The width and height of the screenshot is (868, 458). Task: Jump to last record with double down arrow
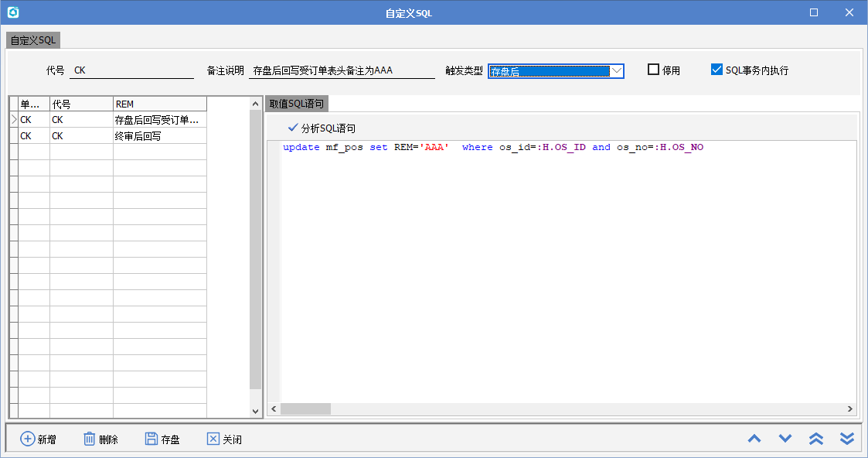point(847,439)
